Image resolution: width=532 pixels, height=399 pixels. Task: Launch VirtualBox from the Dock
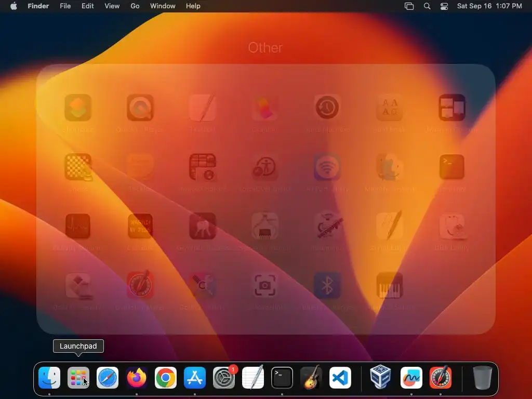point(380,377)
